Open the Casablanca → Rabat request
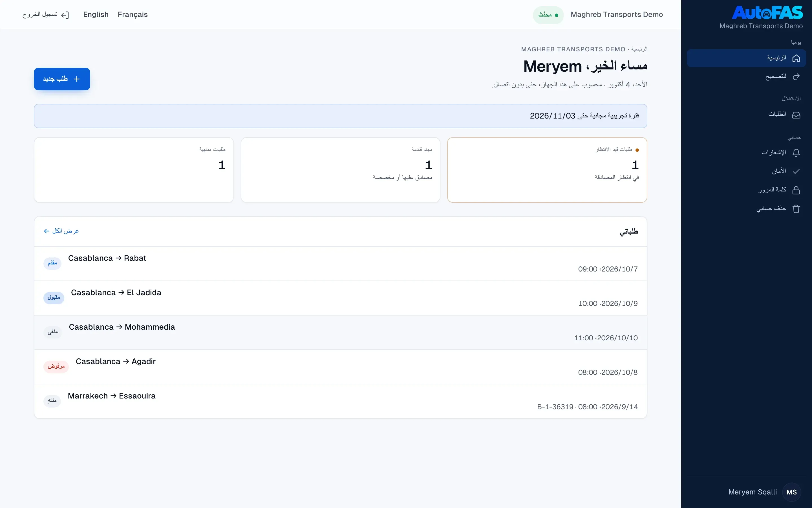This screenshot has width=812, height=508. click(340, 264)
